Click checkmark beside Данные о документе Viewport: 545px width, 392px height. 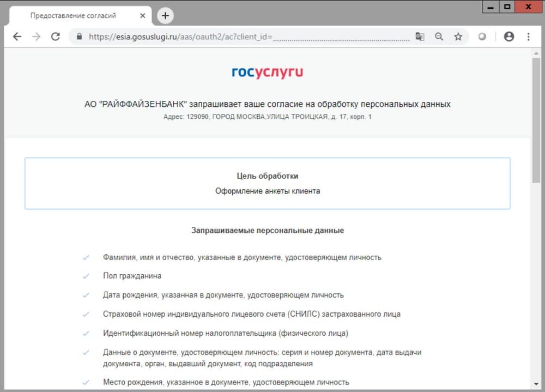86,353
